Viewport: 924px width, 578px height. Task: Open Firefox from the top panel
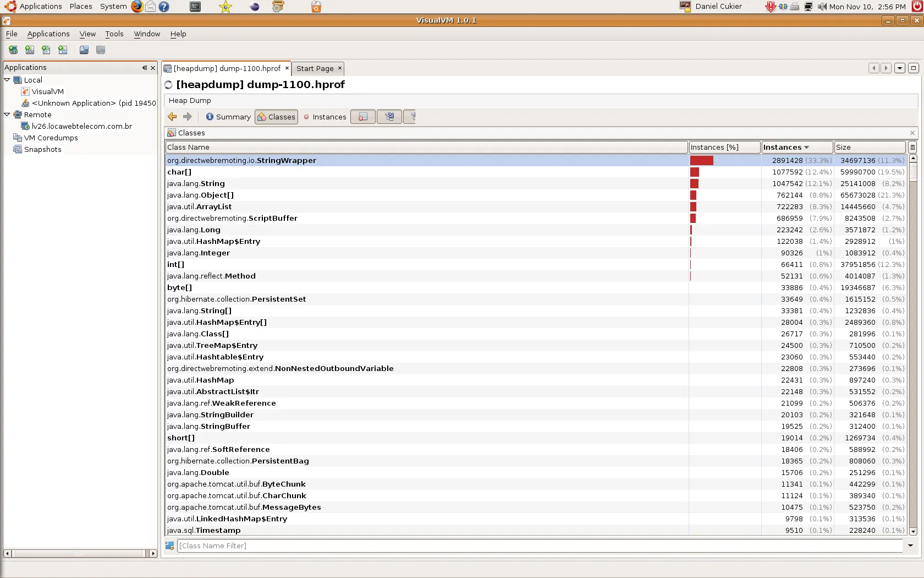pyautogui.click(x=137, y=7)
